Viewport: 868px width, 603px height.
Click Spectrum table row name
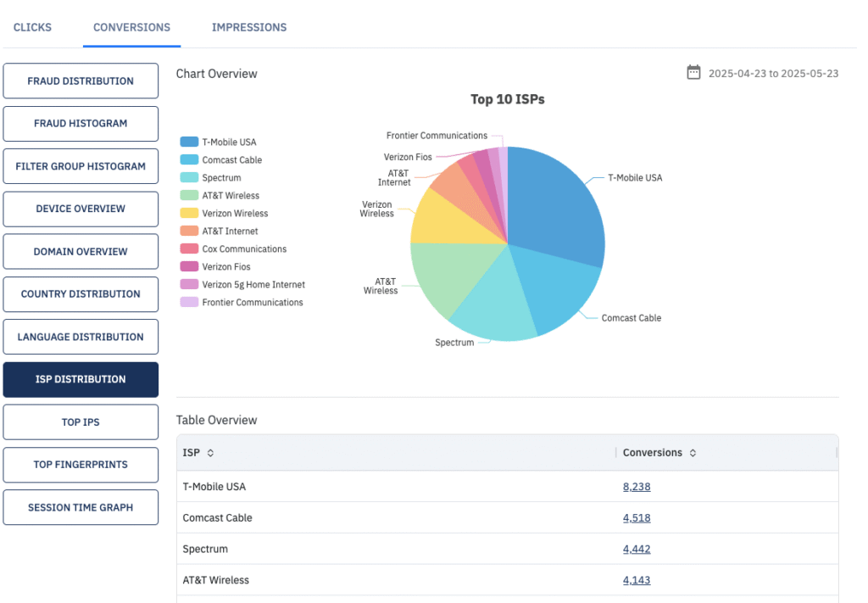point(205,549)
